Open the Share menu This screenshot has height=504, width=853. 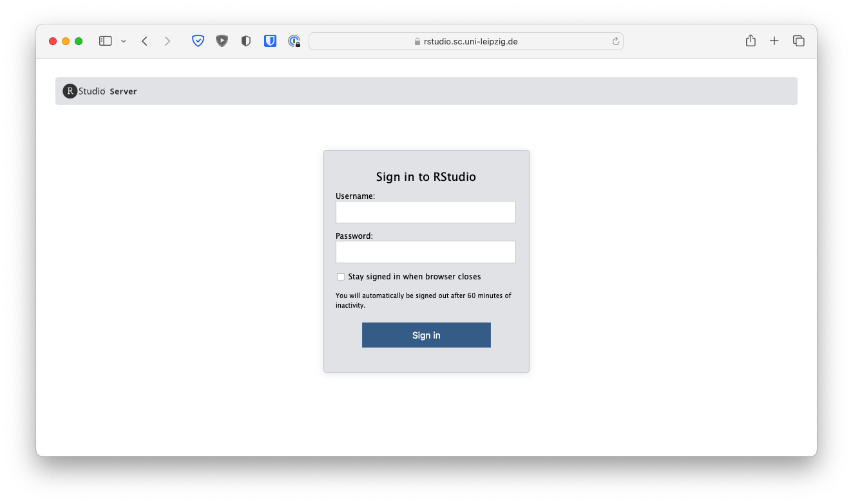coord(751,41)
